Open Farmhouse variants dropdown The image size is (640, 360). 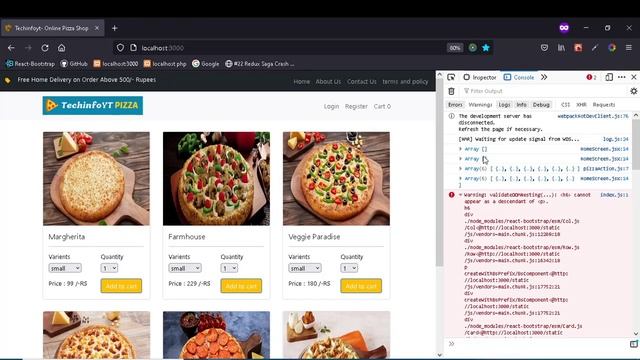tap(185, 268)
